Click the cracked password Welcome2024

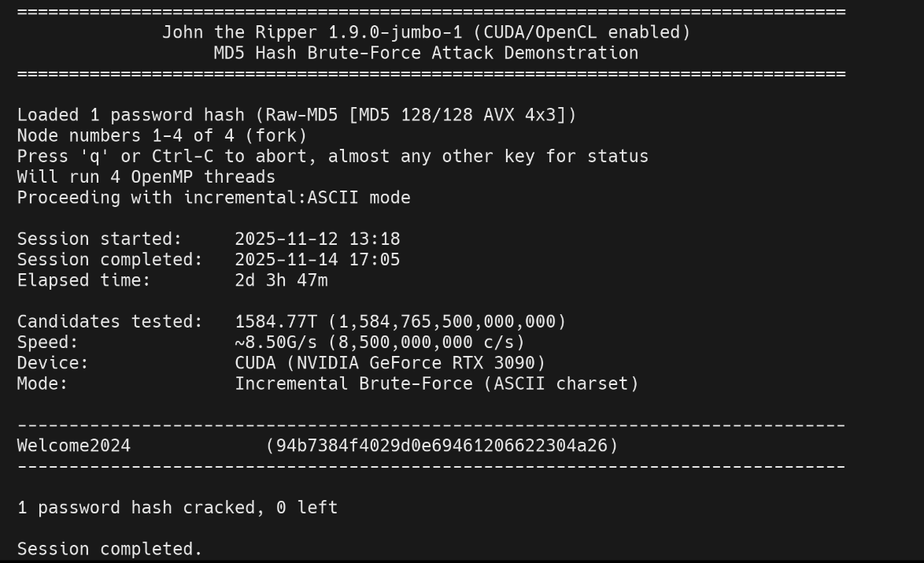tap(74, 446)
